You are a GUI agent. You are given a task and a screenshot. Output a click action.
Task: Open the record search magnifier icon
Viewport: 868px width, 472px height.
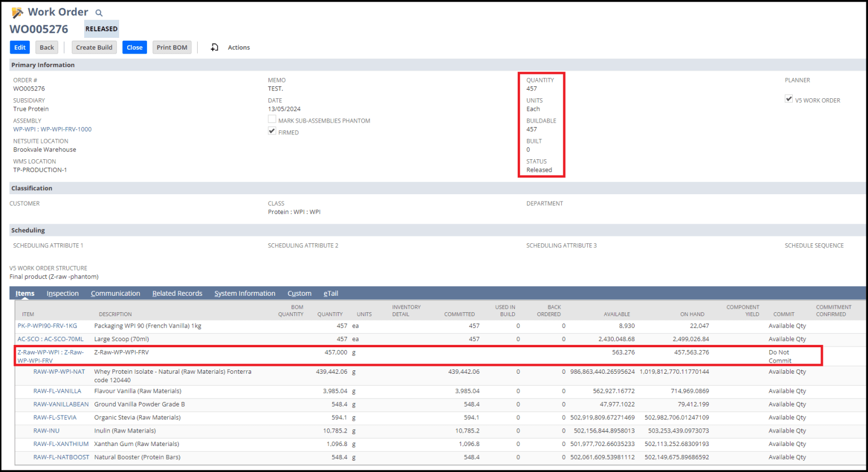point(98,12)
